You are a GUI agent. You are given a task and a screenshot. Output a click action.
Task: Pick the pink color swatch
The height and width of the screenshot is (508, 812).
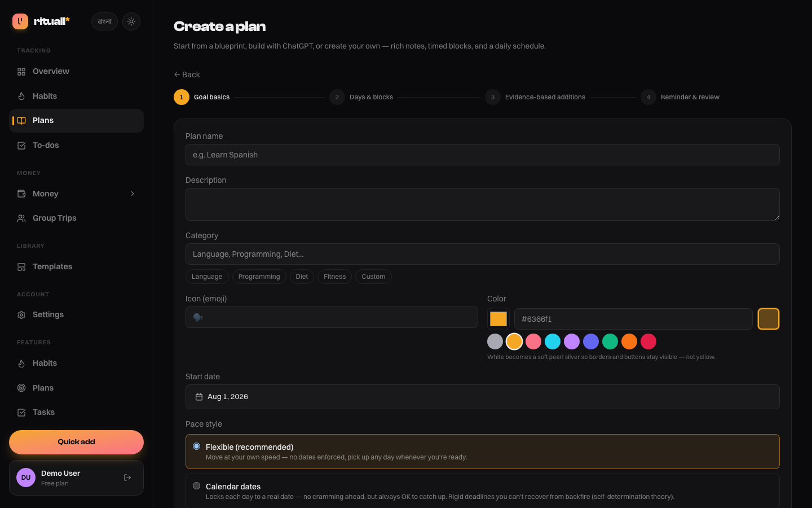point(533,341)
